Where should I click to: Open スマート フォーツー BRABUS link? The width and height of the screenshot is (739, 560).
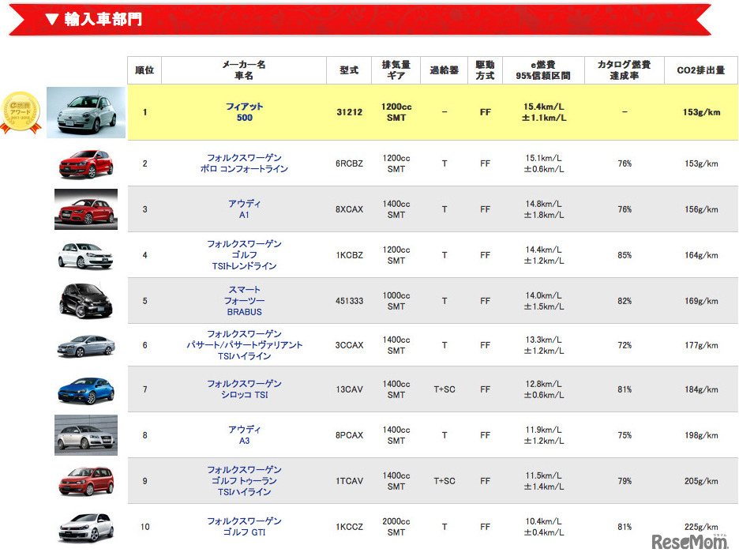pyautogui.click(x=244, y=301)
